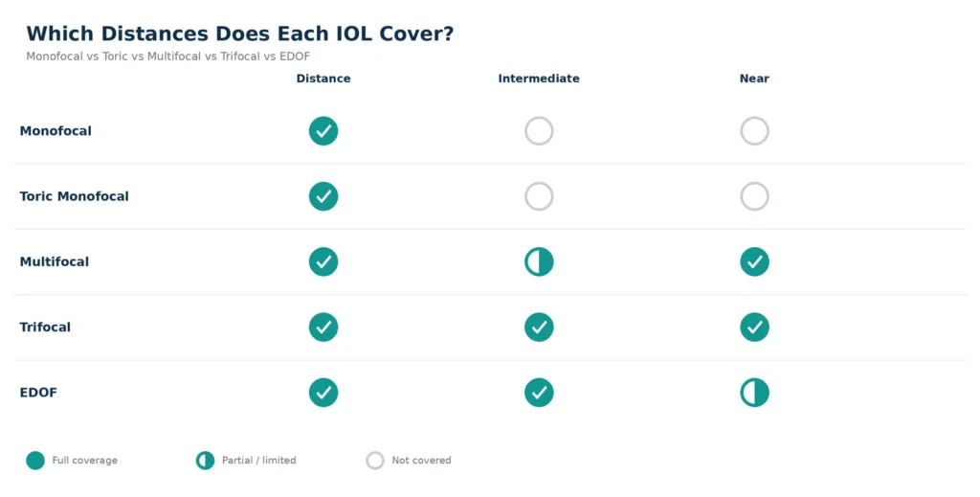The height and width of the screenshot is (497, 980).
Task: Click the Not covered legend circle
Action: (375, 461)
